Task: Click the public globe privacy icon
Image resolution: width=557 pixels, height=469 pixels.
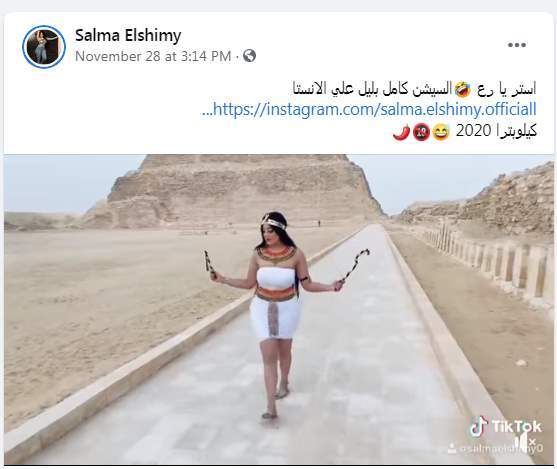Action: coord(249,56)
